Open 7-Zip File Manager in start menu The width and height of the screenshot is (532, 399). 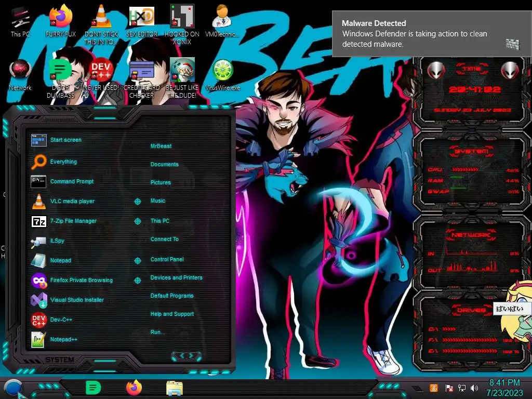click(x=73, y=221)
